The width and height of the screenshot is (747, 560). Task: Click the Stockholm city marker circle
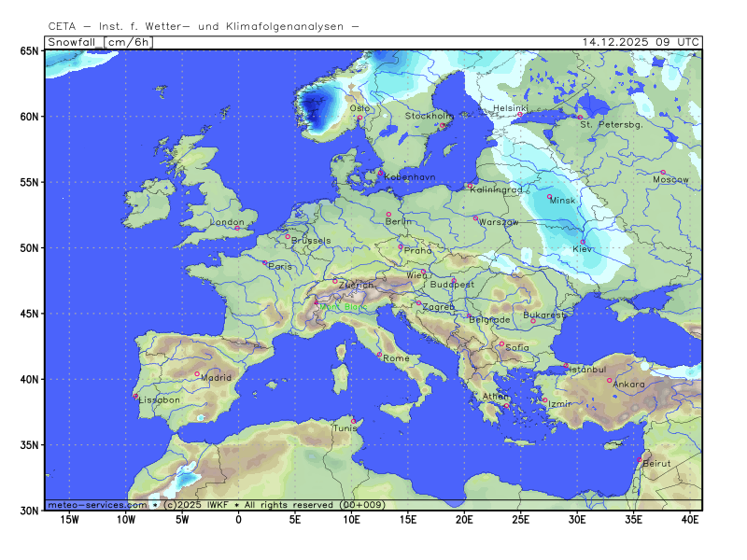coord(441,124)
